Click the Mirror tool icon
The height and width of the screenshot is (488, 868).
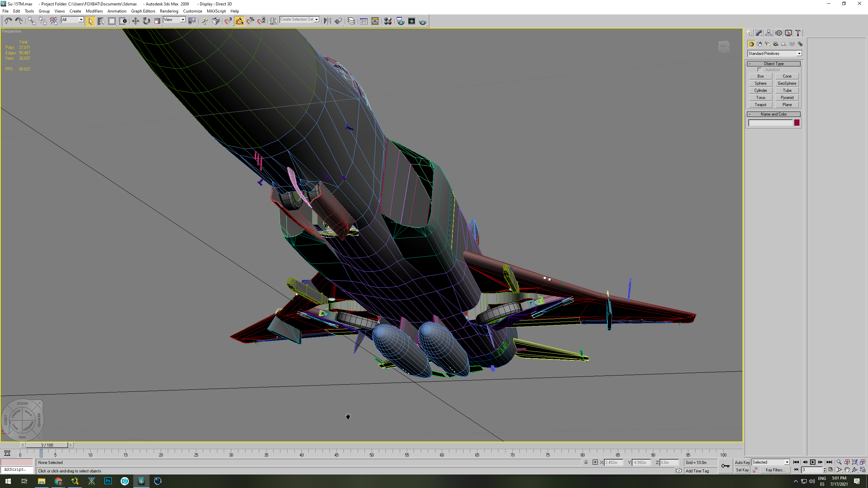[327, 21]
